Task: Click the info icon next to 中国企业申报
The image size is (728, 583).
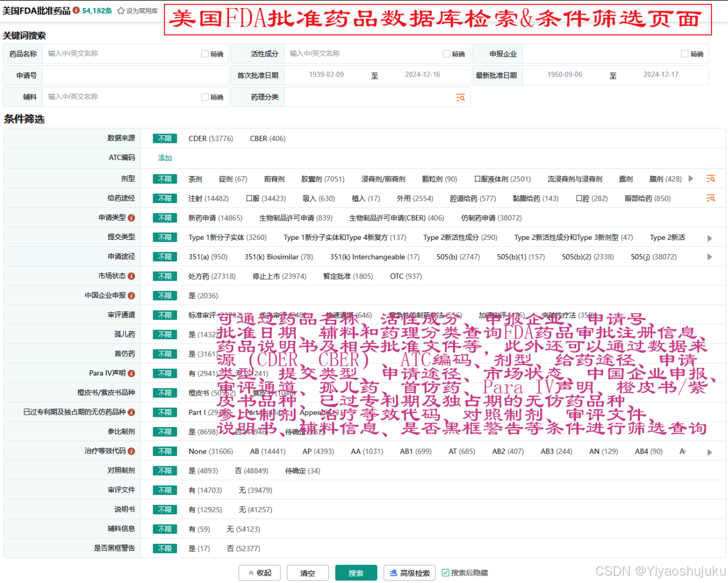Action: click(x=131, y=295)
